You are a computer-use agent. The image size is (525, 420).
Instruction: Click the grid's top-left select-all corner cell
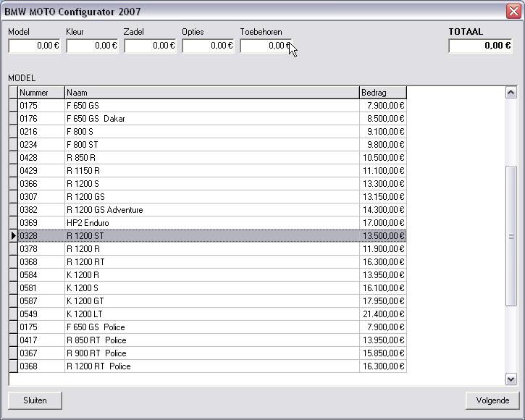[13, 93]
